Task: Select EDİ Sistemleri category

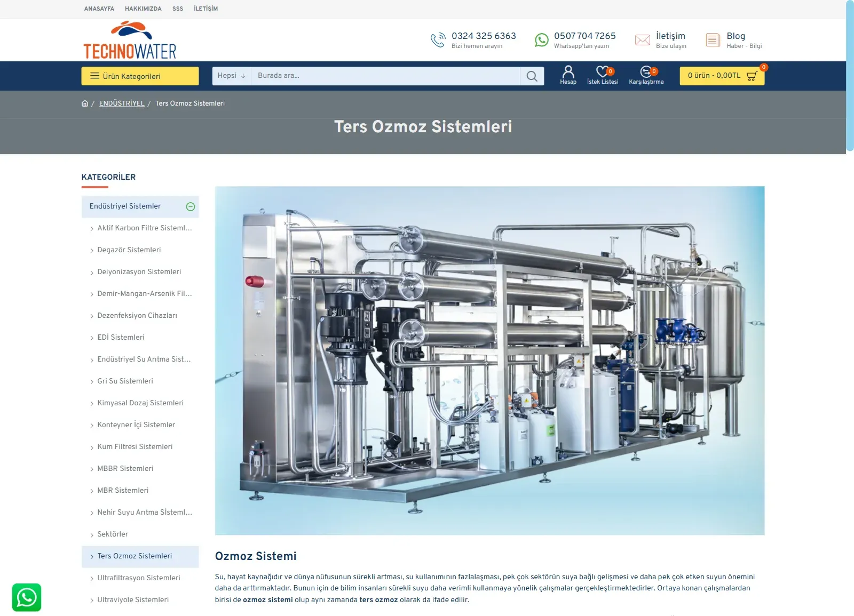Action: point(140,338)
